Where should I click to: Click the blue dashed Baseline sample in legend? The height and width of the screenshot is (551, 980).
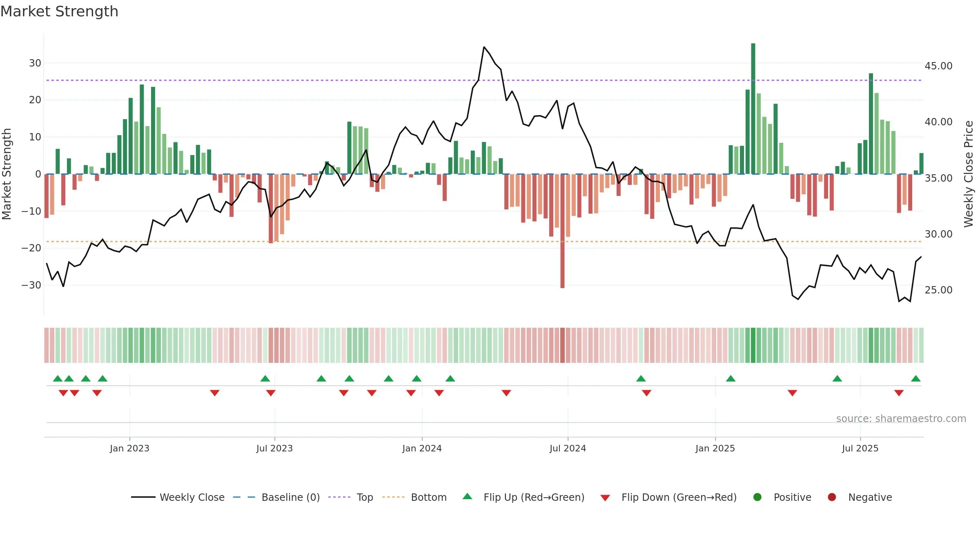(x=244, y=497)
